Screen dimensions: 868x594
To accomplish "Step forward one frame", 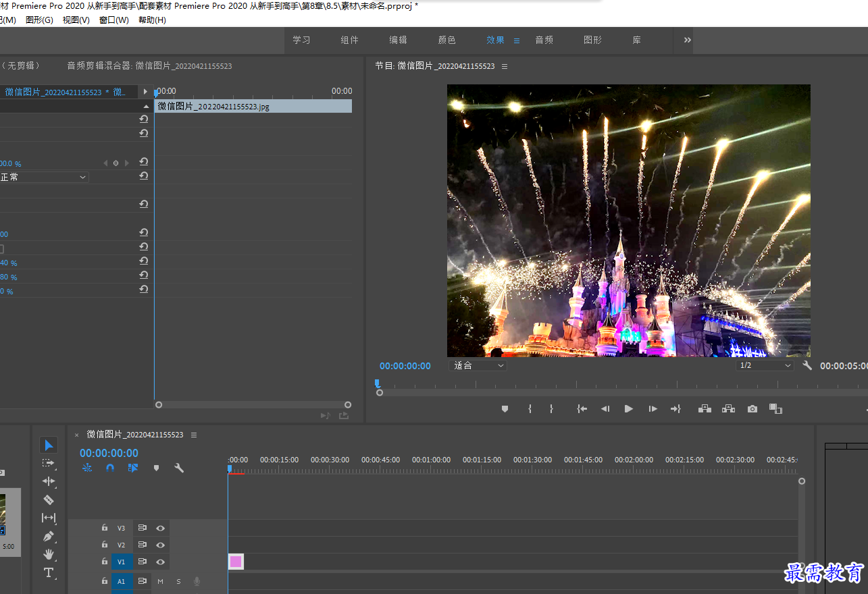I will pyautogui.click(x=653, y=408).
